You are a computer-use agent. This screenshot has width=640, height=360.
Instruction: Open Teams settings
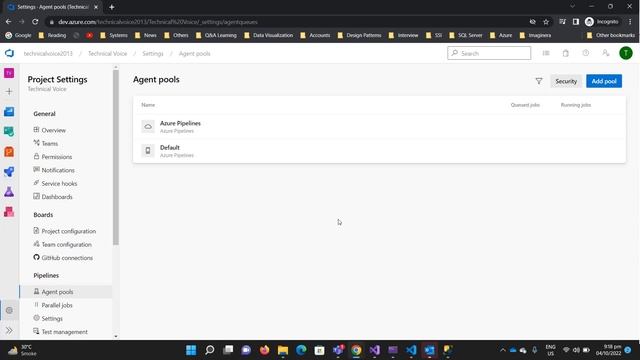pos(49,143)
